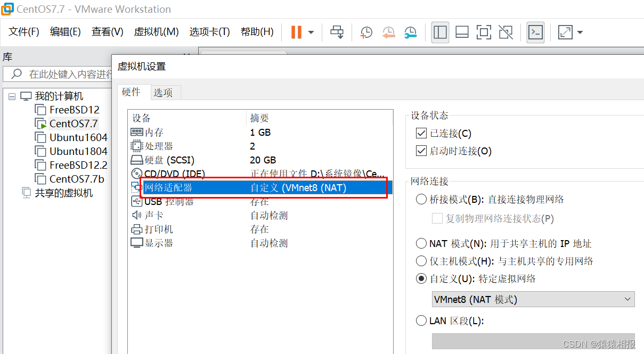Open the 虚拟机(M) menu
The height and width of the screenshot is (354, 644).
156,32
